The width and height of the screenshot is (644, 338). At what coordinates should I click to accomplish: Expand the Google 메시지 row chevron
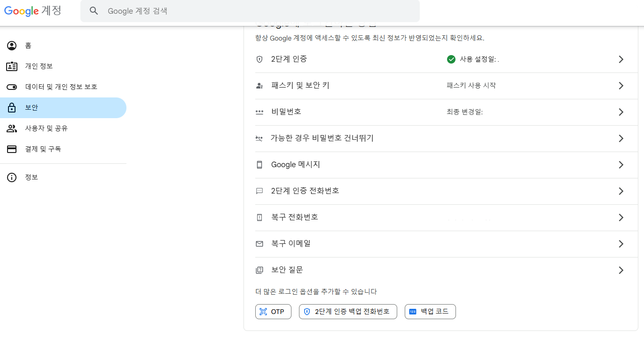(x=621, y=165)
